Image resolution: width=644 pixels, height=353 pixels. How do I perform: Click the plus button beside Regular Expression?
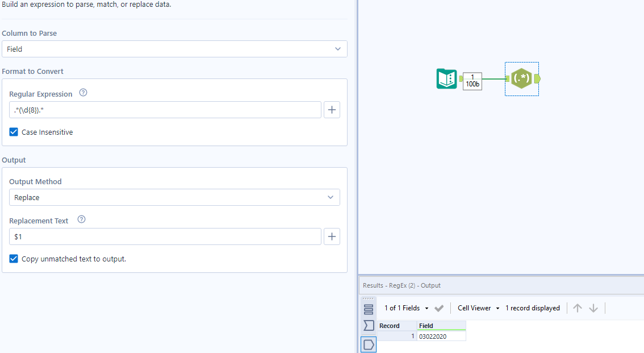coord(332,110)
